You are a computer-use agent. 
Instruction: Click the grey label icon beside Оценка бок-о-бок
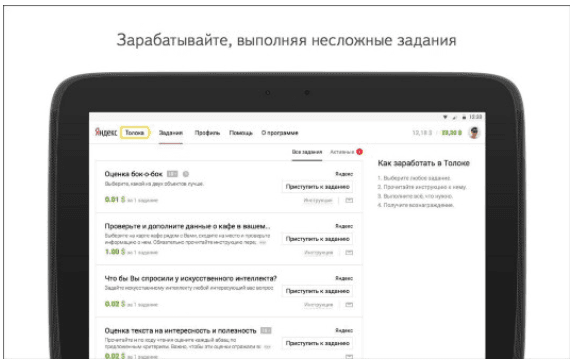(172, 174)
